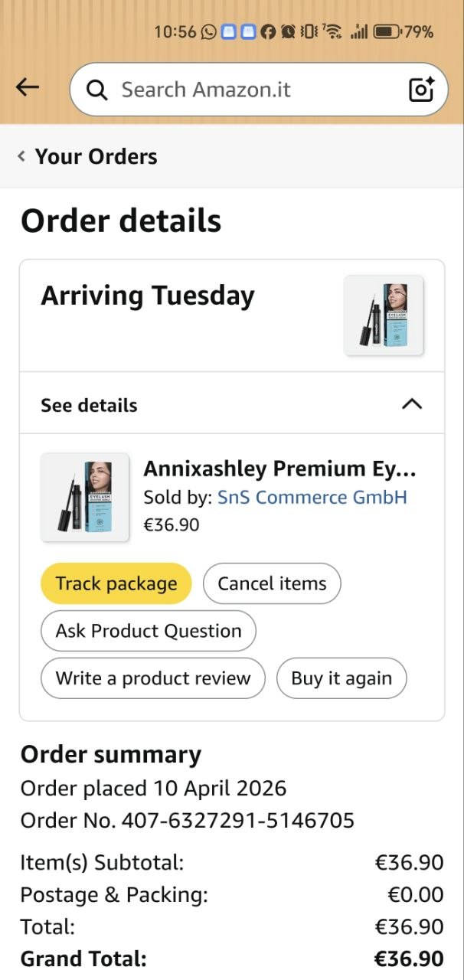Image resolution: width=464 pixels, height=980 pixels.
Task: Tap the search magnifier icon
Action: 97,90
